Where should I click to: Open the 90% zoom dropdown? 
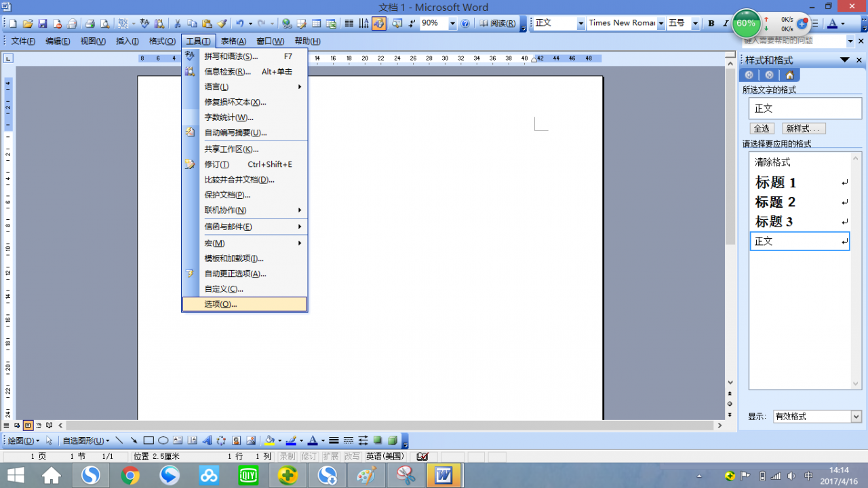[x=452, y=24]
